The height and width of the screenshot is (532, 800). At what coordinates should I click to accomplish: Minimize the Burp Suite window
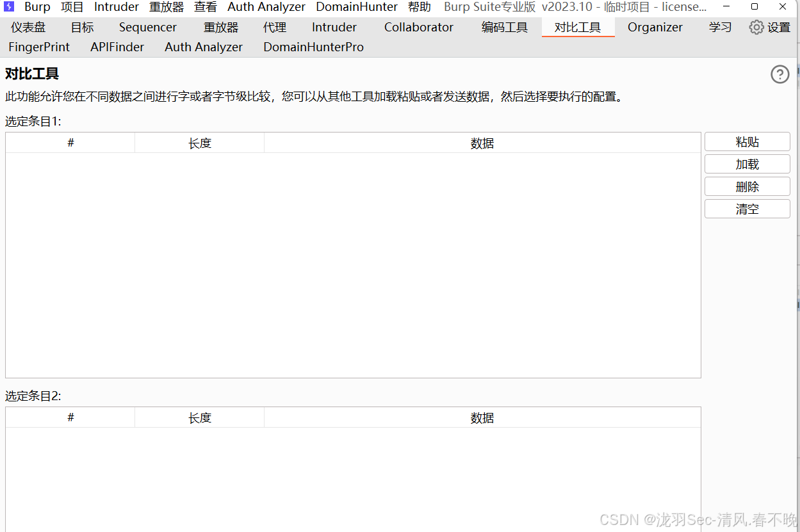tap(726, 6)
